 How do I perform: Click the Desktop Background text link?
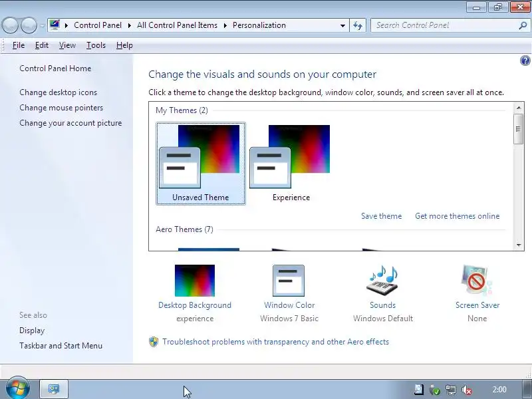click(x=195, y=305)
